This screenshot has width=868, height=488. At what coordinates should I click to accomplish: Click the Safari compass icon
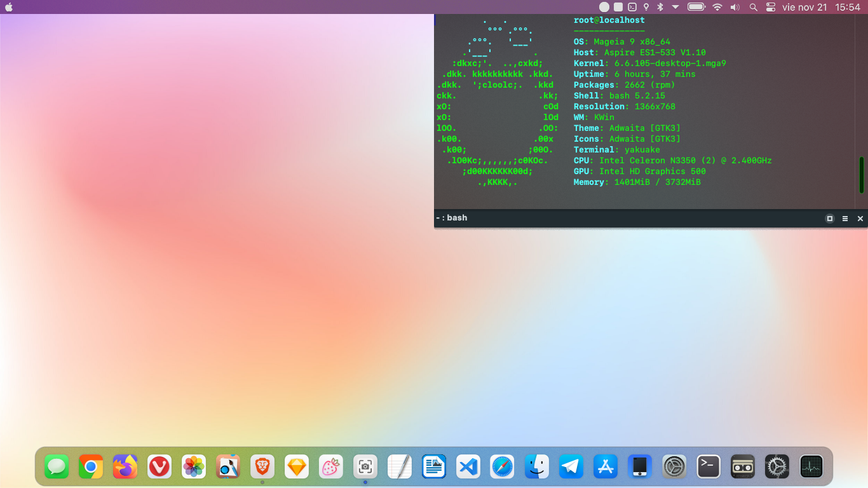[x=503, y=467]
